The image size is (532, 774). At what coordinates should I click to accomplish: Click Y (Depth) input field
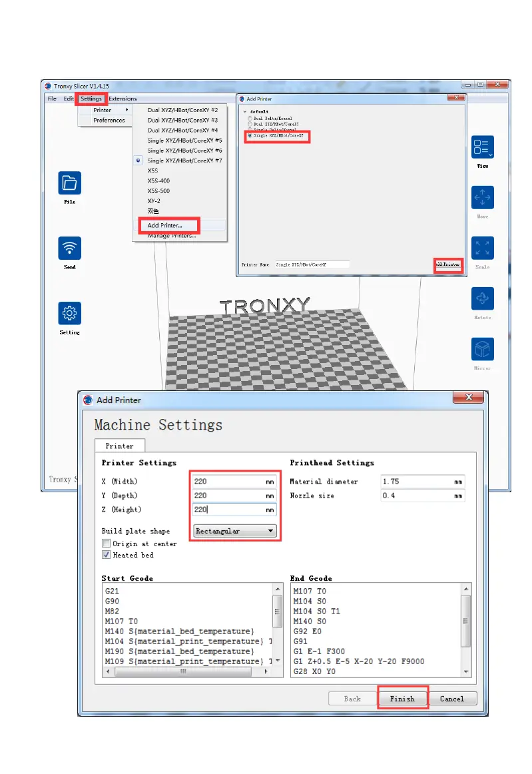(x=234, y=496)
